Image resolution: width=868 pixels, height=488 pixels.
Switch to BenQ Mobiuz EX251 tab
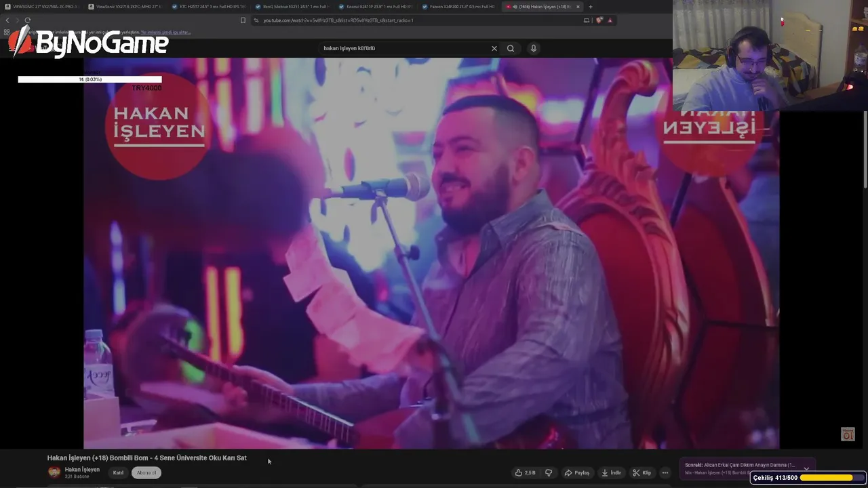[291, 7]
